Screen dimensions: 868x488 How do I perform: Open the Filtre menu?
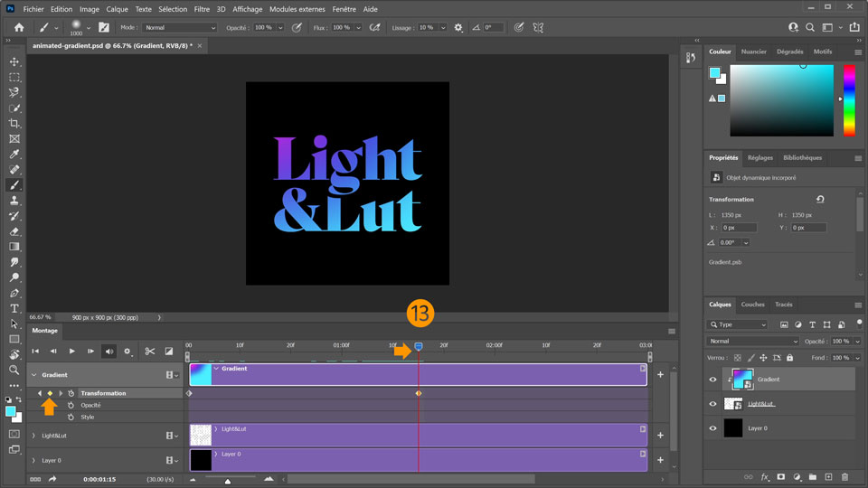point(202,8)
